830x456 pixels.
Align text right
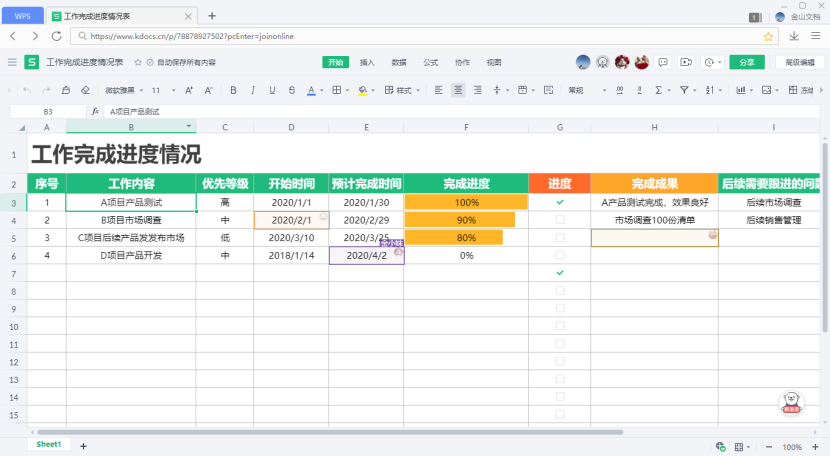coord(477,91)
